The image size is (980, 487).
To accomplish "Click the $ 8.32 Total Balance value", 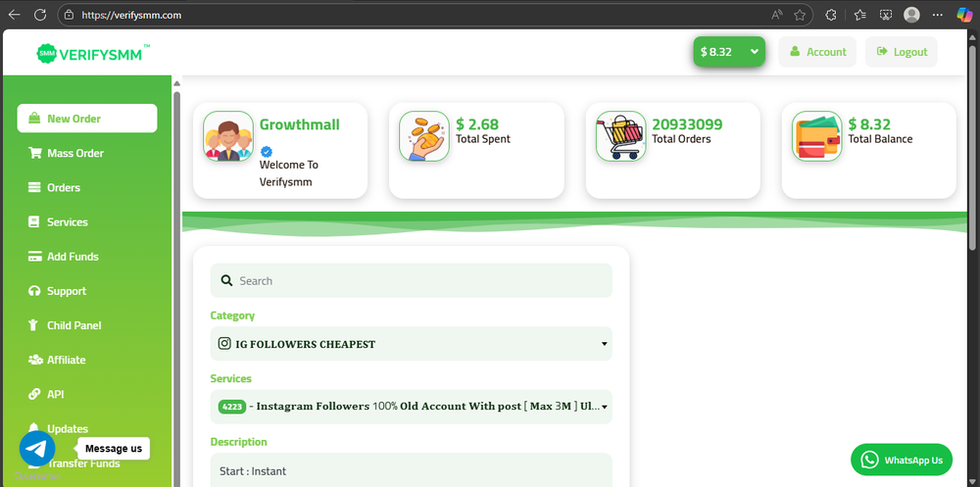I will tap(869, 123).
